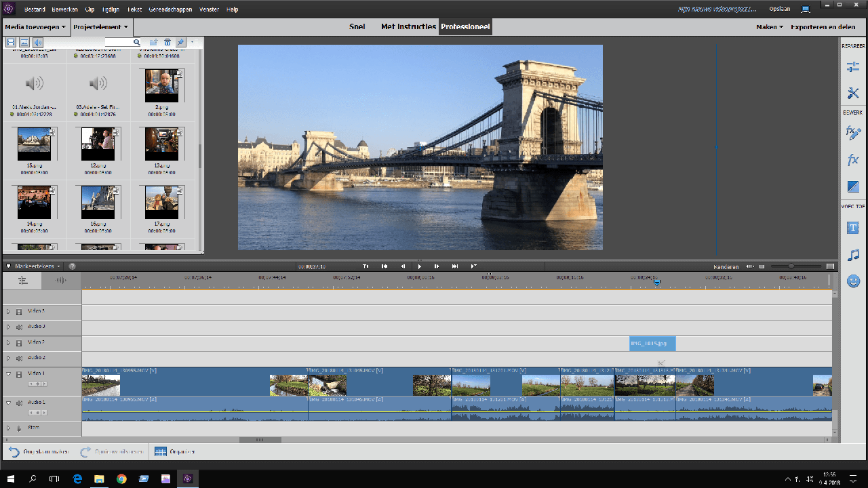
Task: Collapse the Audio 1 track
Action: coord(9,403)
